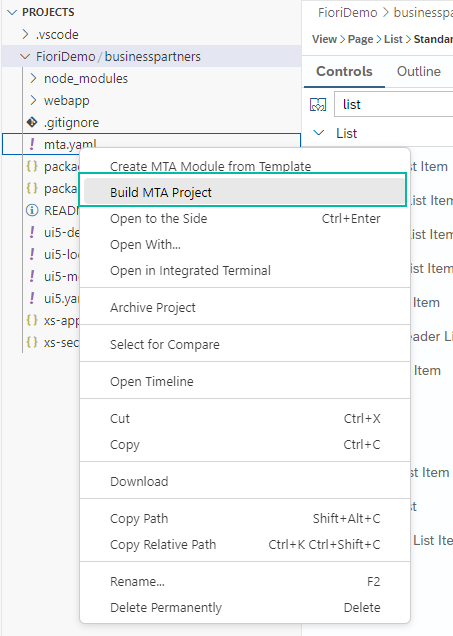Select Archive Project menu entry

pos(153,308)
